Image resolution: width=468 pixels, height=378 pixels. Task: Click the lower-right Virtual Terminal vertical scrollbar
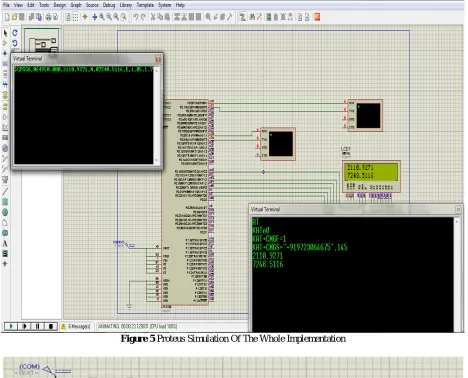point(457,274)
